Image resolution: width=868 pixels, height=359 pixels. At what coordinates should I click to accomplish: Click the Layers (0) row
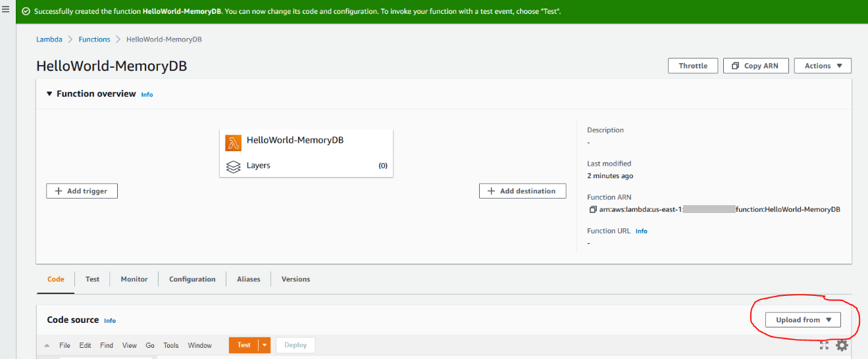pyautogui.click(x=306, y=166)
